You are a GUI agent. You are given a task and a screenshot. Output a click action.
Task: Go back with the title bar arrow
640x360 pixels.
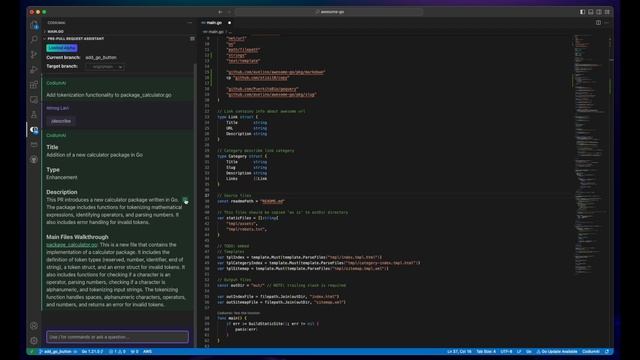coord(220,12)
